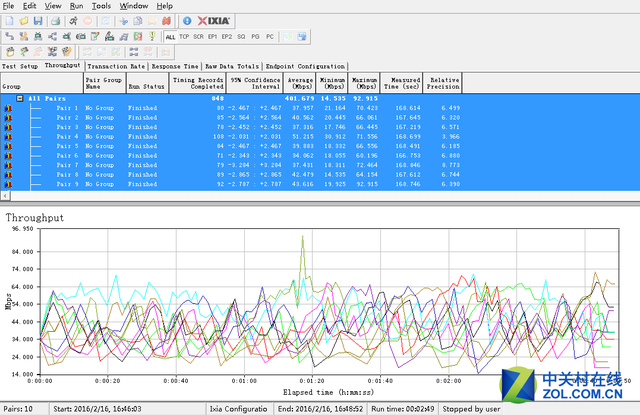Click the blue window icon right of PC
The image size is (640, 415).
coord(302,36)
